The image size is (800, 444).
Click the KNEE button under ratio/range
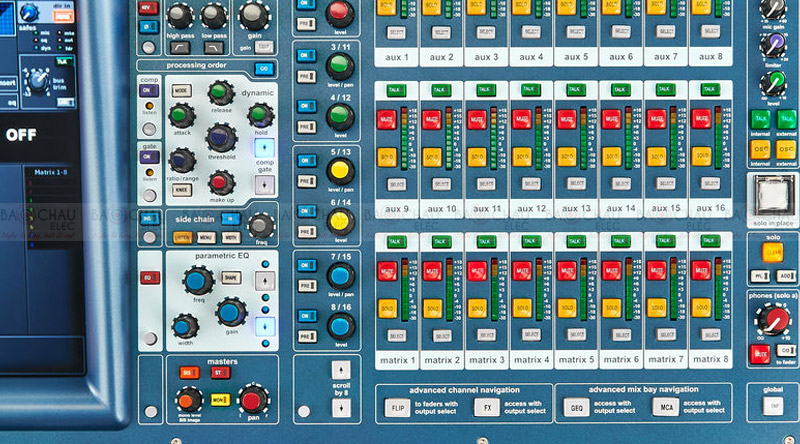(x=181, y=190)
